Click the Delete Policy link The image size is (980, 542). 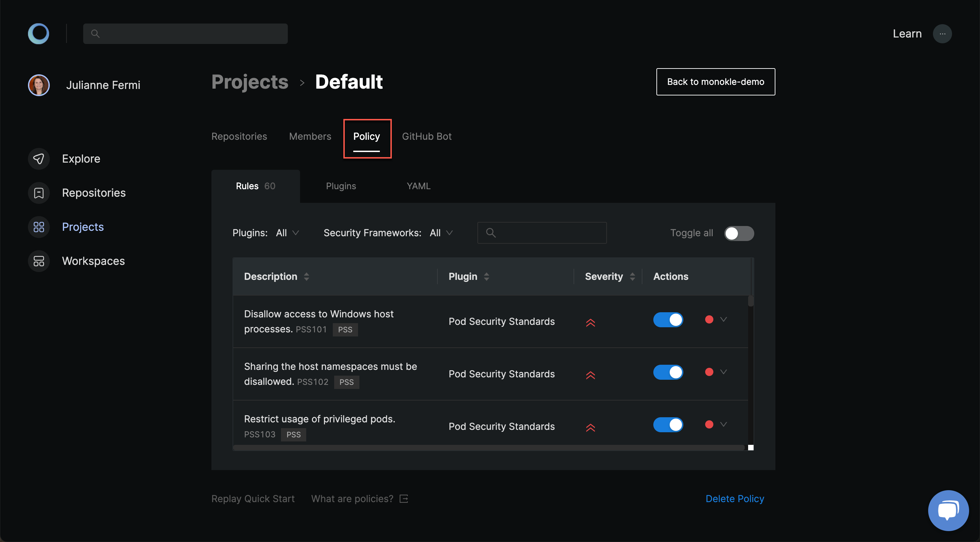[x=735, y=498]
